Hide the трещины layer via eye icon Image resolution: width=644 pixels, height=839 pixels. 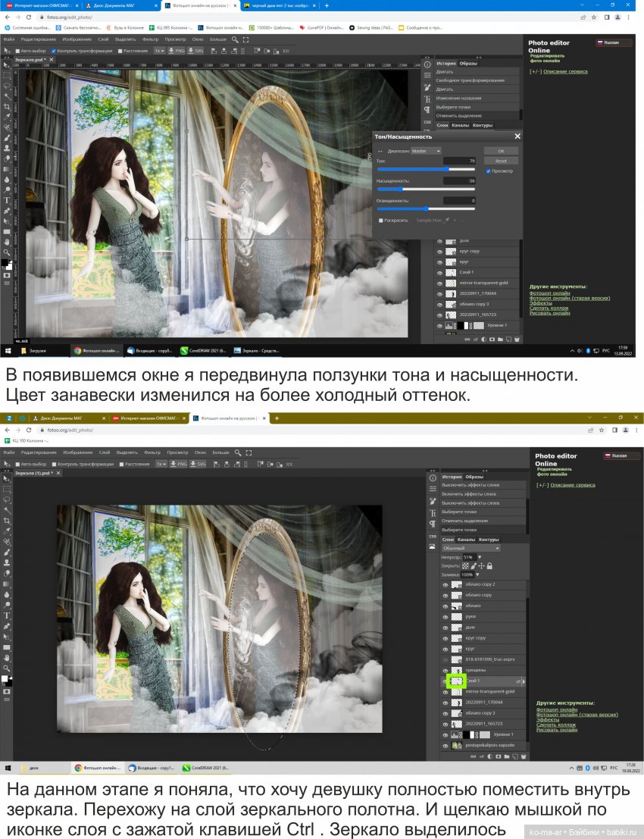pyautogui.click(x=445, y=670)
